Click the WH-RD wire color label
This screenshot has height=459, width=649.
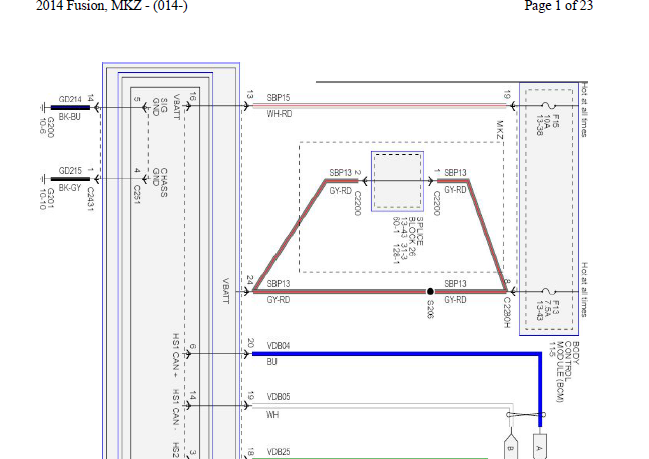coord(279,113)
